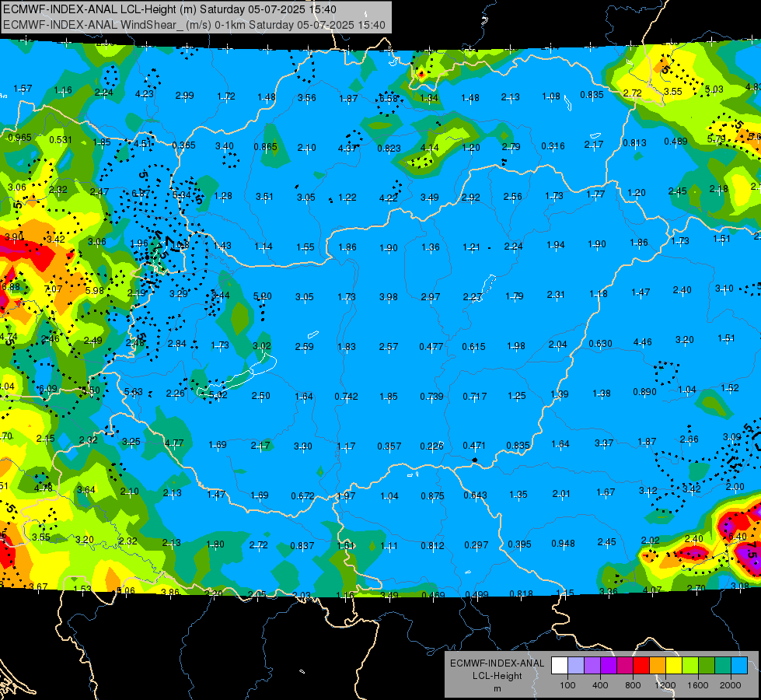Click the wind shear value '5.98'
This screenshot has width=761, height=700.
point(95,290)
